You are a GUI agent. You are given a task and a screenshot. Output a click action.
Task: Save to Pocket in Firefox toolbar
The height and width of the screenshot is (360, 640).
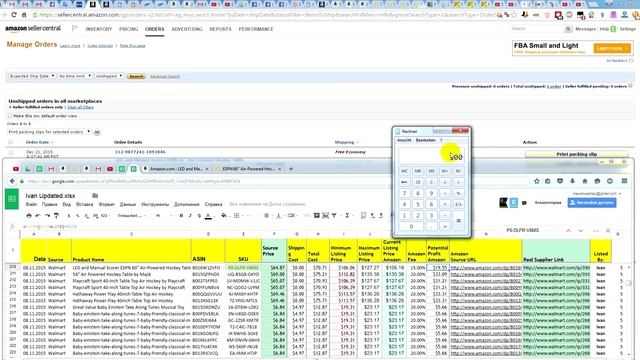pyautogui.click(x=560, y=181)
